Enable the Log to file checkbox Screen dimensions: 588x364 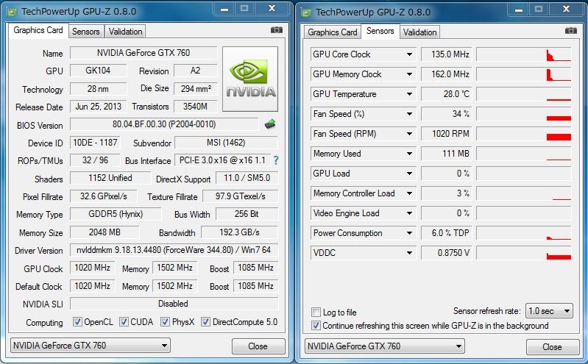(316, 312)
